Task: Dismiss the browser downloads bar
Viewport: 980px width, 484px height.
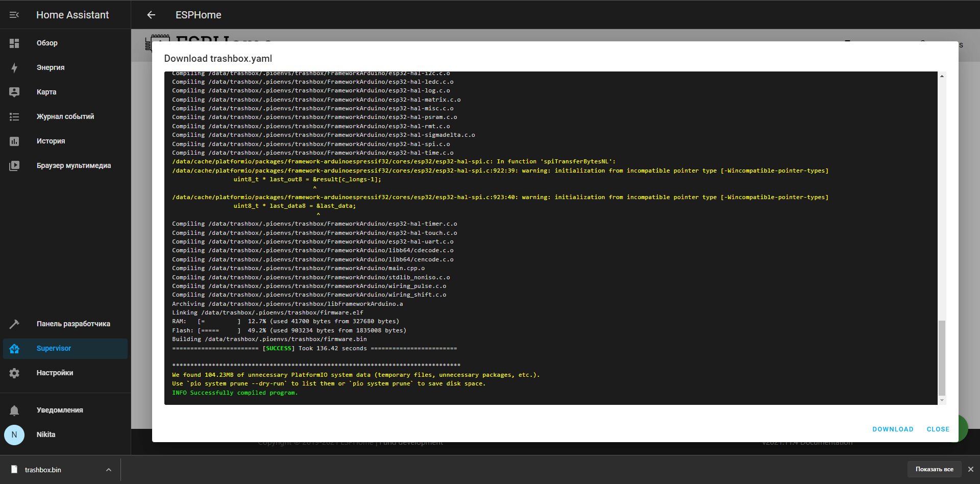Action: [x=971, y=469]
